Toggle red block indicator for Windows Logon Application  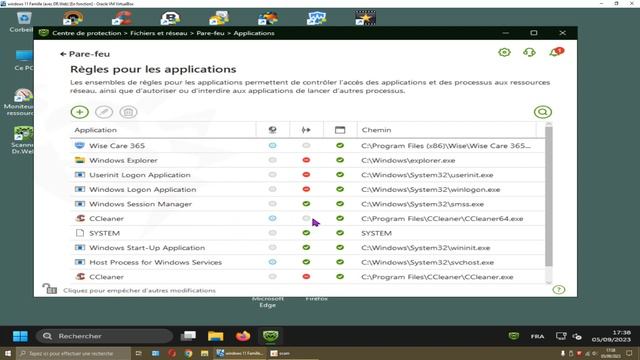tap(306, 189)
